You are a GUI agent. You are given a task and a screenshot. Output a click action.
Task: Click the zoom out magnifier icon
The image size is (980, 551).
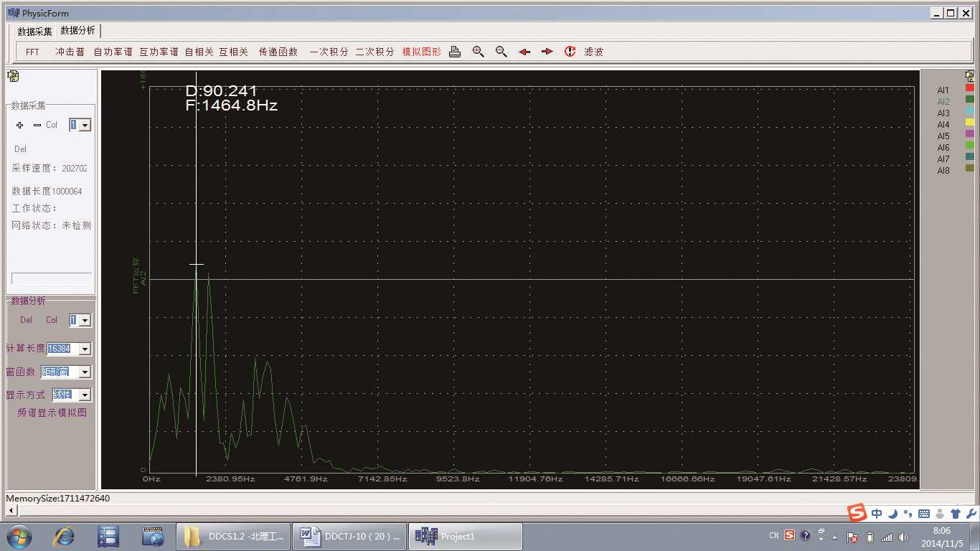pyautogui.click(x=501, y=52)
